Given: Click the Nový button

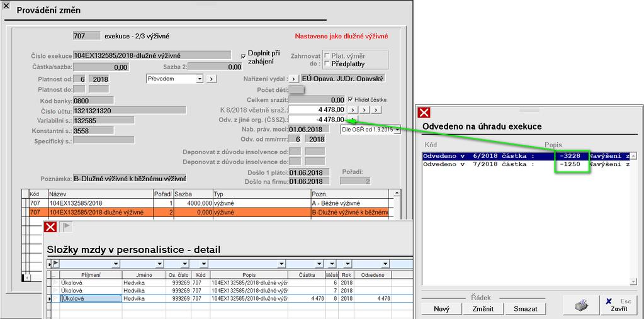Looking at the screenshot, I should point(441,309).
